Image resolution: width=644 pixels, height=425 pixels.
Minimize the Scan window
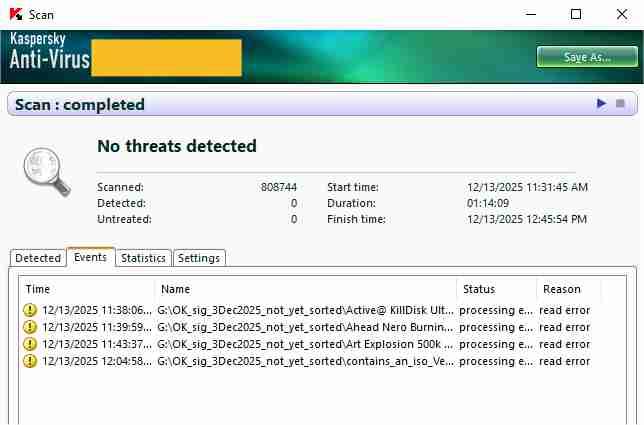(531, 14)
